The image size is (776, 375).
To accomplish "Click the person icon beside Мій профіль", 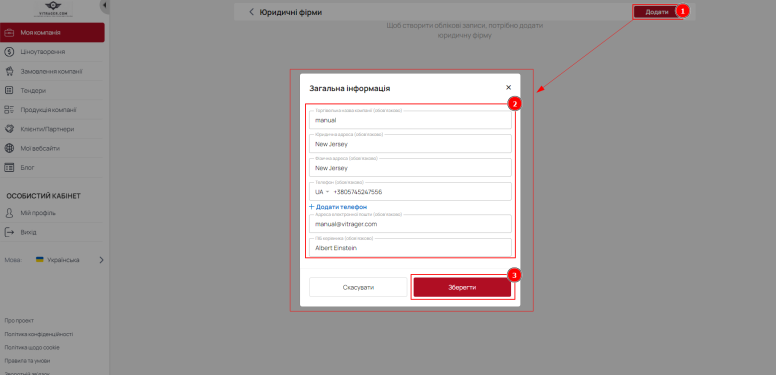I will [9, 213].
